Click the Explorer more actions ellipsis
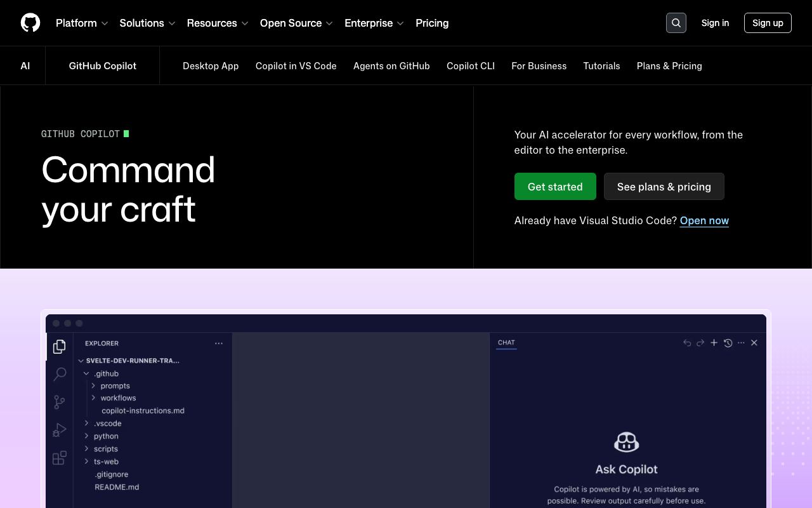Image resolution: width=812 pixels, height=508 pixels. pyautogui.click(x=219, y=343)
